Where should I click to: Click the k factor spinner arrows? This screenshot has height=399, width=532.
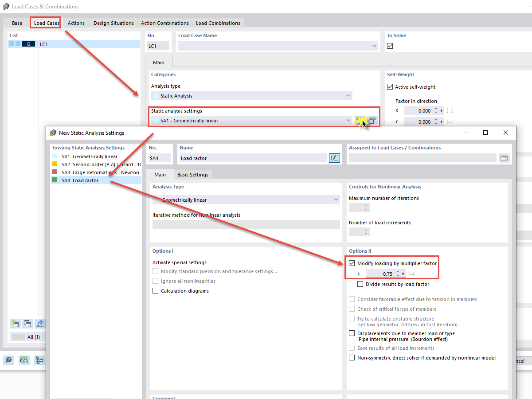(x=398, y=274)
